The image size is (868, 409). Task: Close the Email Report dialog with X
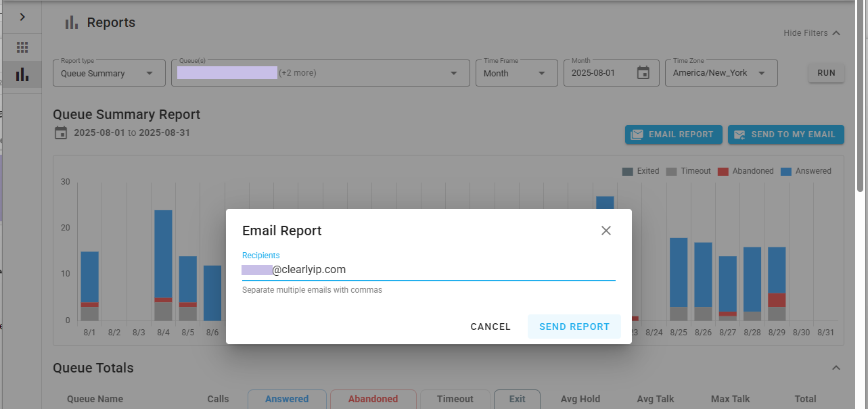pyautogui.click(x=606, y=231)
